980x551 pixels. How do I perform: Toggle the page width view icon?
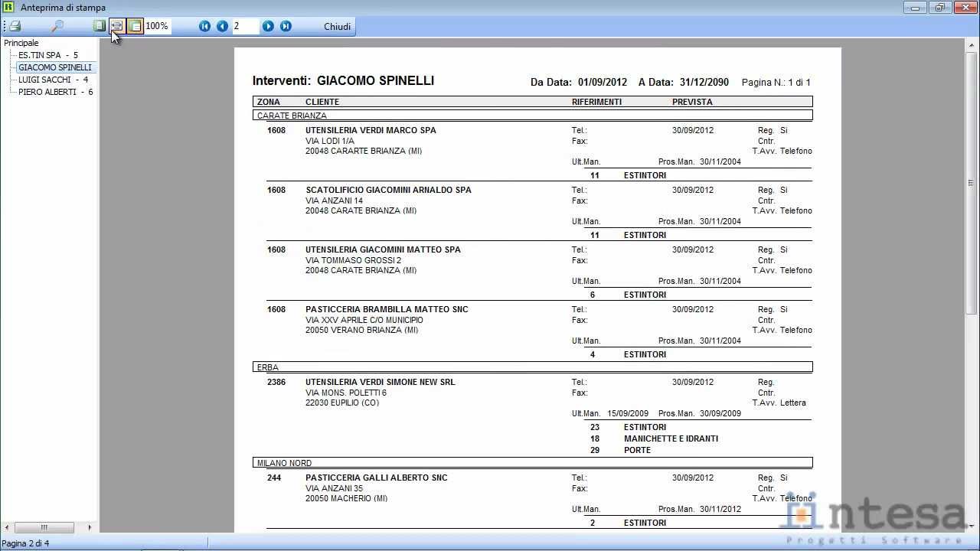(116, 26)
